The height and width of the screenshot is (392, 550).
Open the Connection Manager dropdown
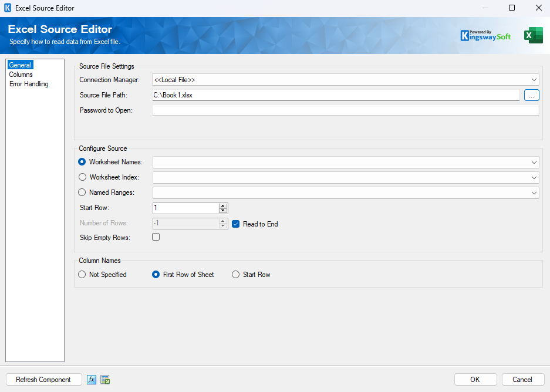coord(534,80)
